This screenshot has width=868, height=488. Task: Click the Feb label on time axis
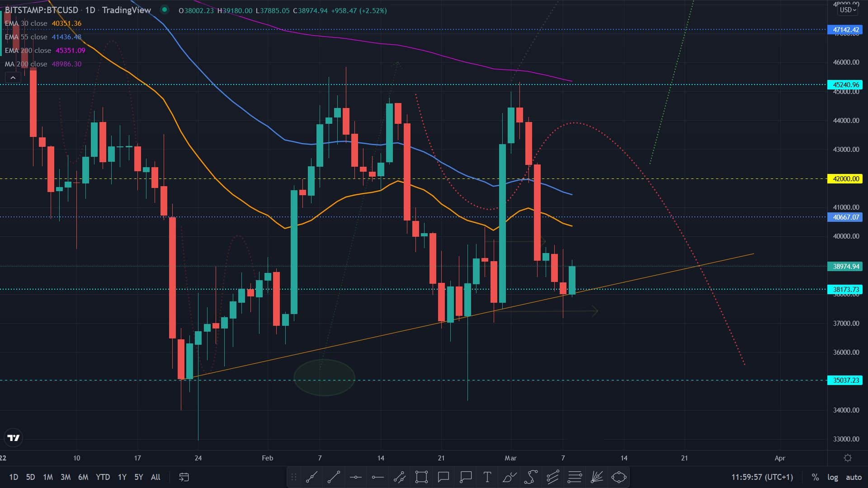coord(268,458)
